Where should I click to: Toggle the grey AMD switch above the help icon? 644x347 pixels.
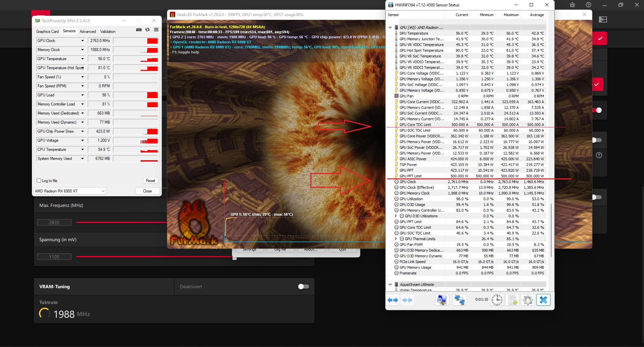coord(597,140)
